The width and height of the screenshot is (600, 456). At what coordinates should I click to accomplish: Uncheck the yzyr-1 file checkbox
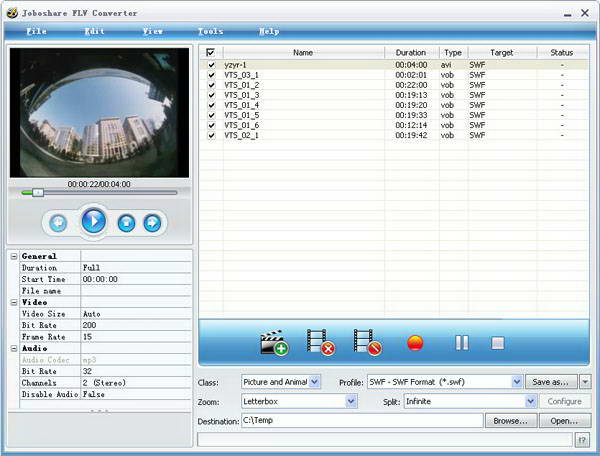point(211,65)
